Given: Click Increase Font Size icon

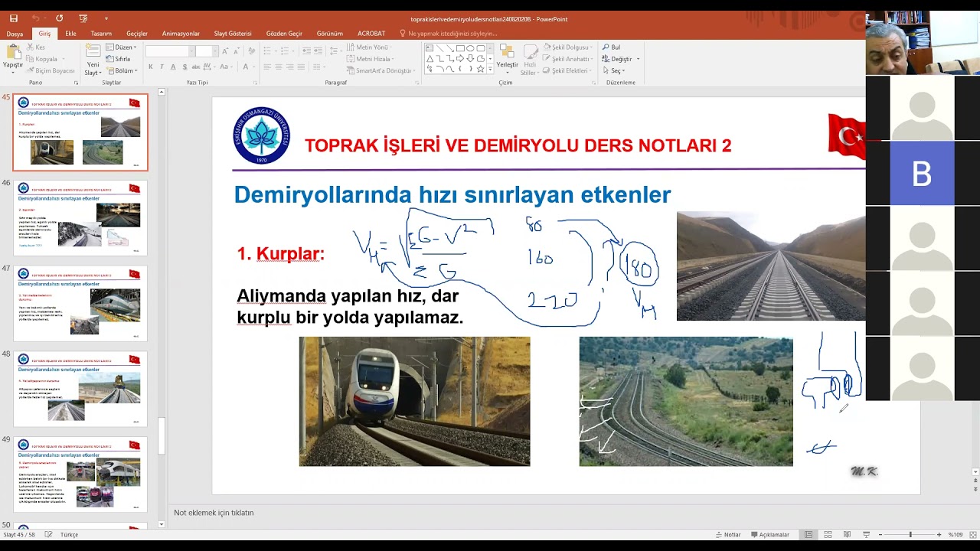Looking at the screenshot, I should coord(225,51).
